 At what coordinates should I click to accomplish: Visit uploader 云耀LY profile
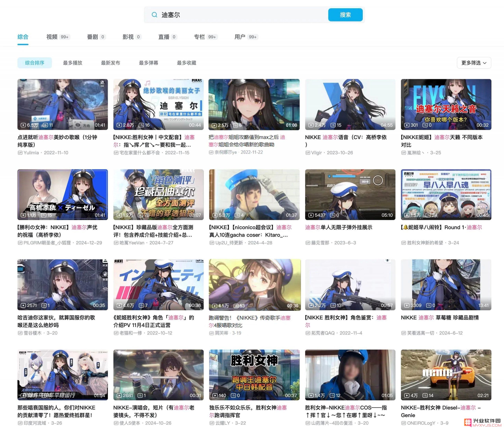[223, 423]
